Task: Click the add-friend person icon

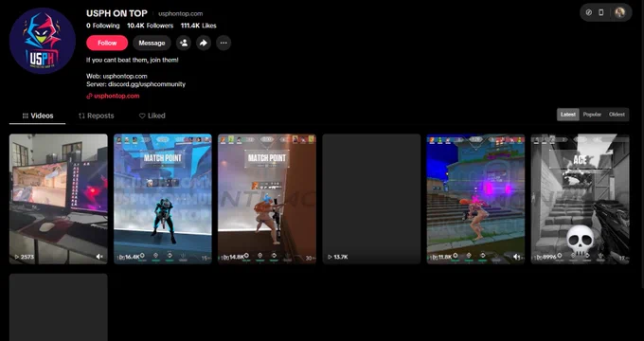Action: [184, 43]
